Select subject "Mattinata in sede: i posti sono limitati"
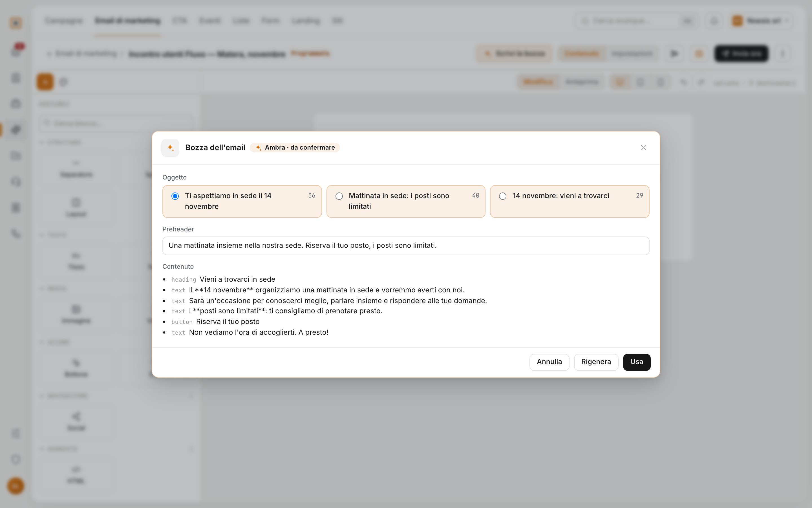The image size is (812, 508). [406, 201]
